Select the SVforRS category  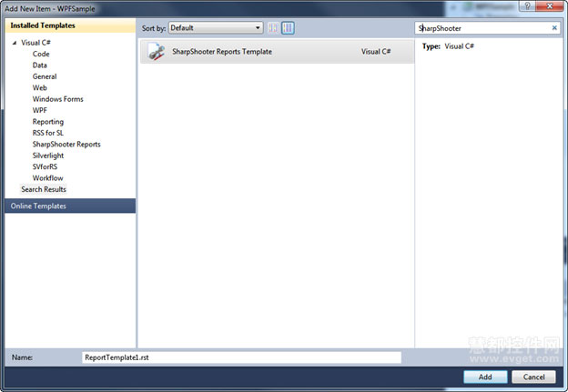click(x=45, y=166)
